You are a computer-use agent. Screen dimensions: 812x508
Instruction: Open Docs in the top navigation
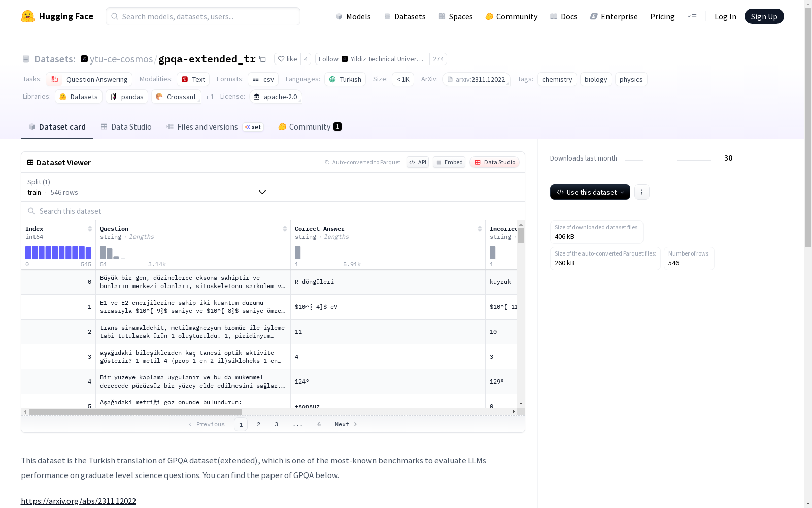[x=564, y=16]
